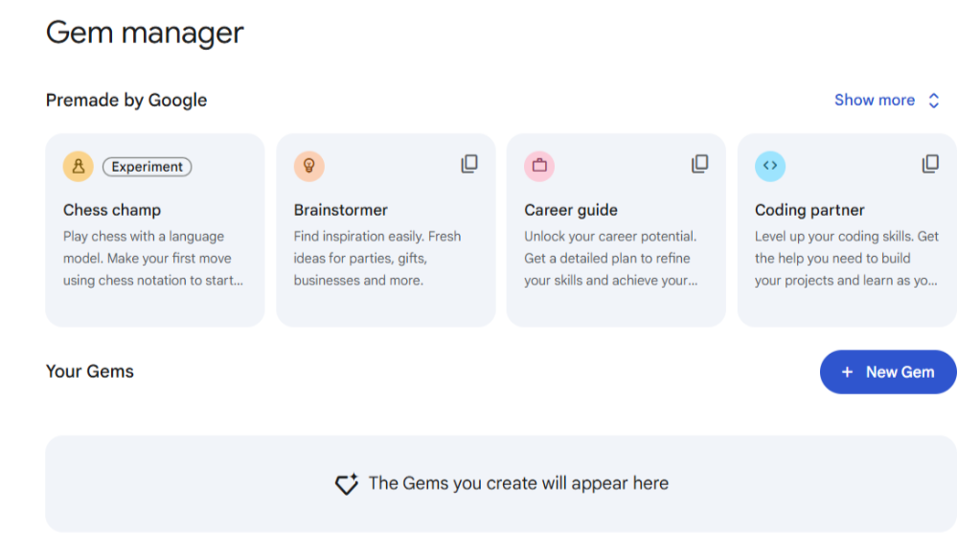This screenshot has height=558, width=980.
Task: Click the Coding partner description text
Action: click(x=846, y=258)
